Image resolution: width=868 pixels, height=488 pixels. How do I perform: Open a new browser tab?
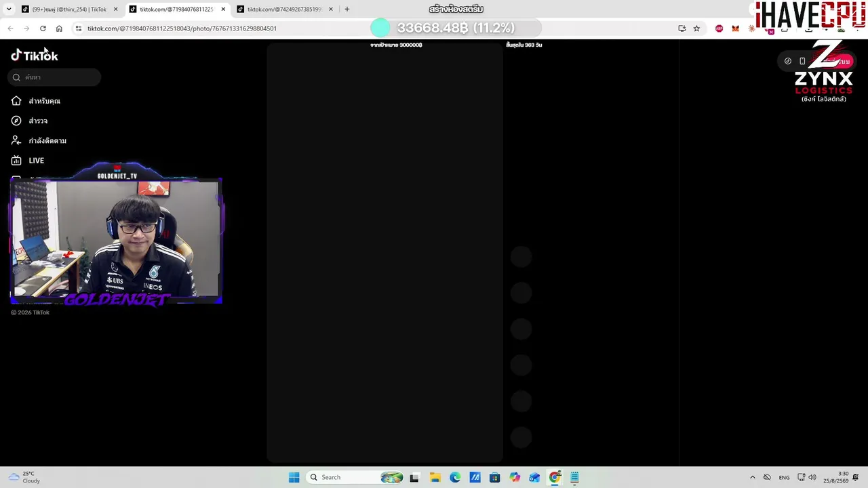point(347,9)
